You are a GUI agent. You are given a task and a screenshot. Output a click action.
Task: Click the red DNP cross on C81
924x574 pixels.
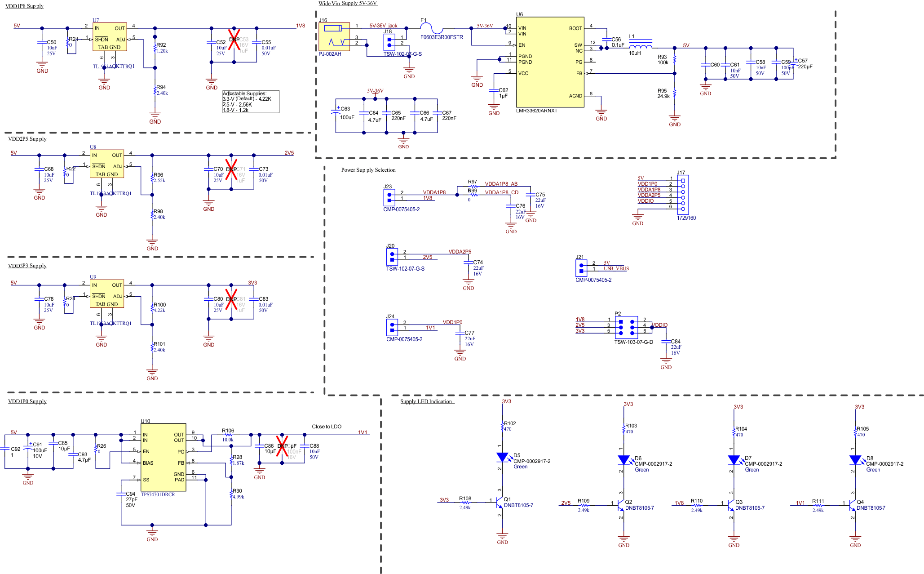[x=231, y=299]
